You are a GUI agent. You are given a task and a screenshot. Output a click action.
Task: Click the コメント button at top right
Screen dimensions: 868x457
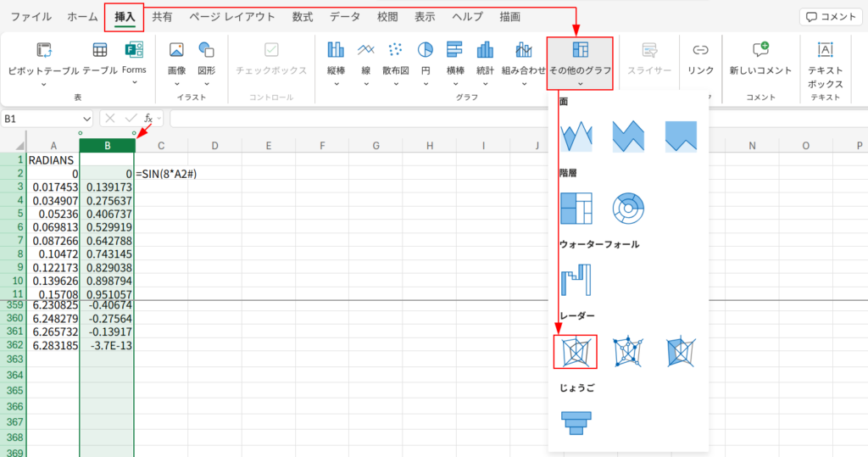tap(830, 17)
